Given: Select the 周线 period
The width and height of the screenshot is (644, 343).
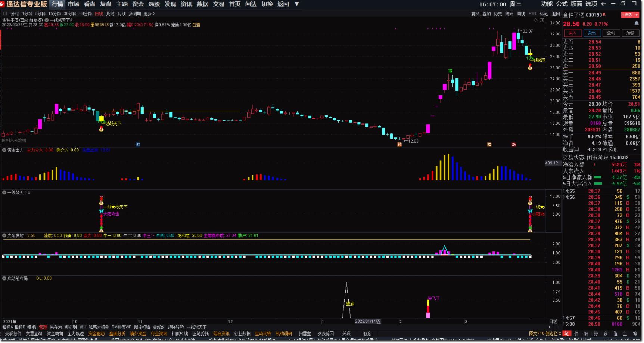Looking at the screenshot, I should 111,14.
